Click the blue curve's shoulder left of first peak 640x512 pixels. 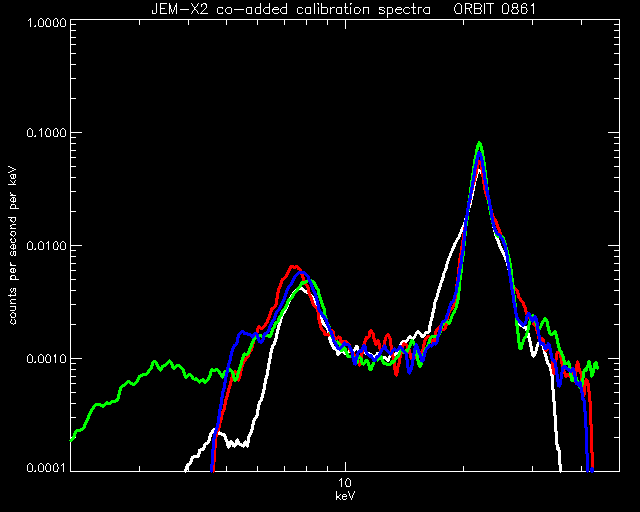coord(243,333)
